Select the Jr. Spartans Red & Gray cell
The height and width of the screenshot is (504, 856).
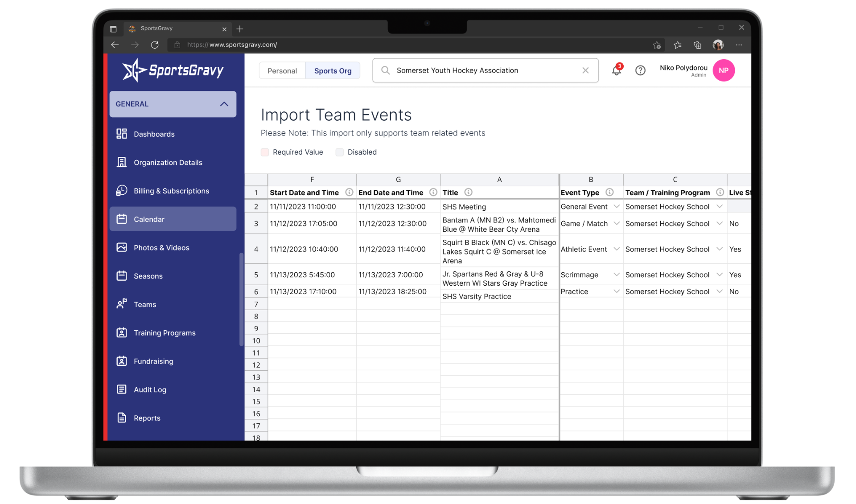(x=499, y=279)
